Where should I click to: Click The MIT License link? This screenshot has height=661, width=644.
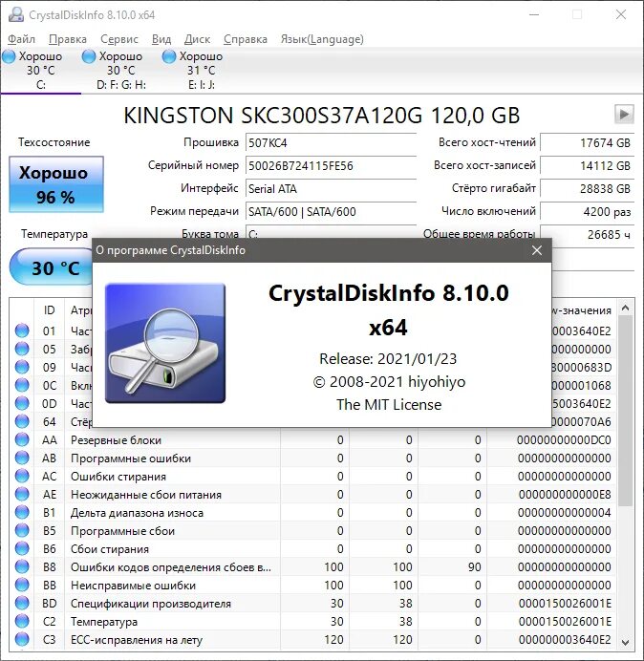pos(389,405)
